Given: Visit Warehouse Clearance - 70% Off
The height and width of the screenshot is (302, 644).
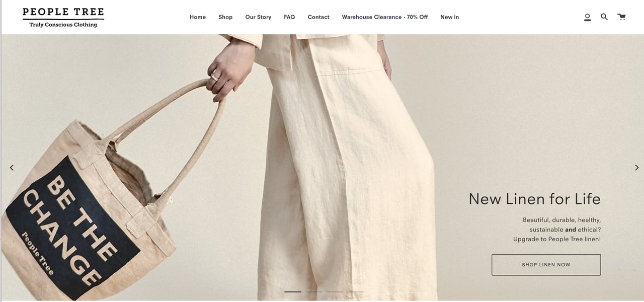Looking at the screenshot, I should point(385,17).
